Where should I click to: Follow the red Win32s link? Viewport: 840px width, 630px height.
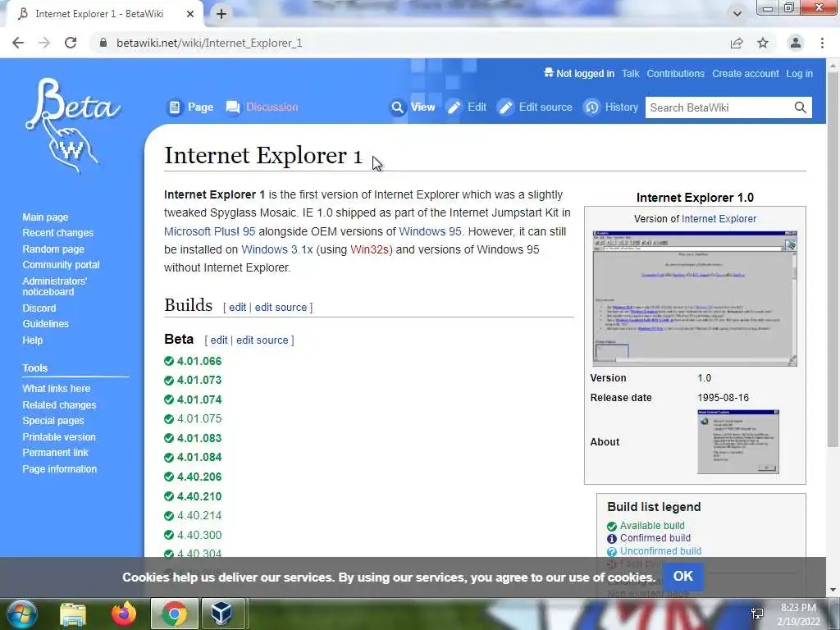pos(370,249)
